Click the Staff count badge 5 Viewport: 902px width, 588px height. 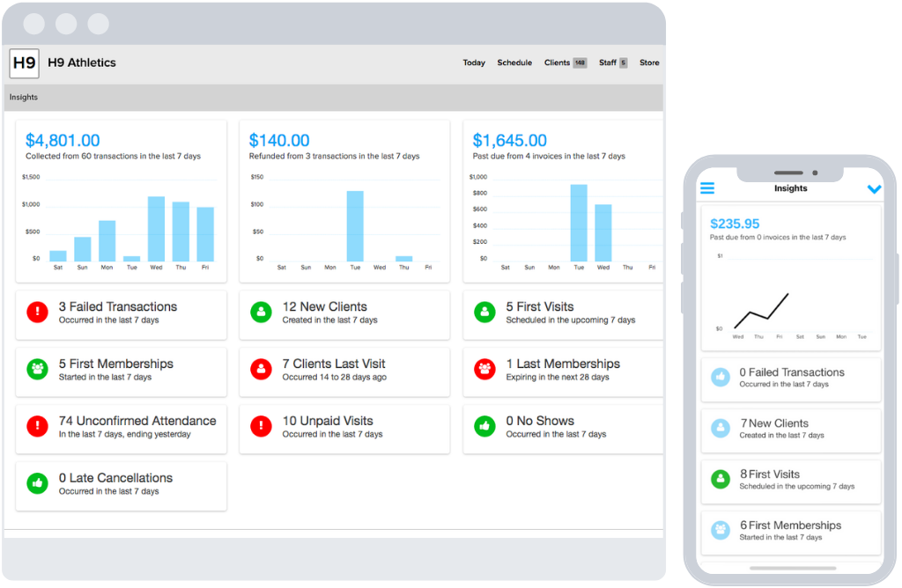pyautogui.click(x=623, y=62)
